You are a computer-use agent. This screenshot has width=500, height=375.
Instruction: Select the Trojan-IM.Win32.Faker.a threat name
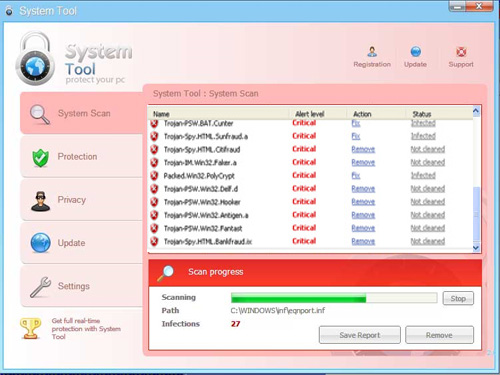tap(200, 163)
